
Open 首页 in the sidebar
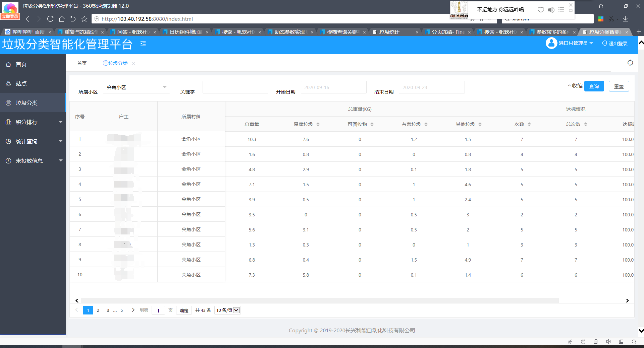(x=33, y=64)
